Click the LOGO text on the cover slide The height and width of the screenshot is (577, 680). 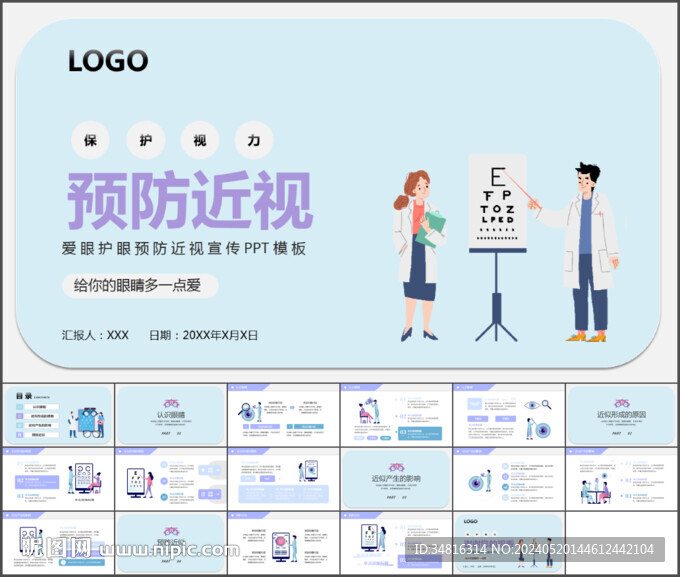108,60
